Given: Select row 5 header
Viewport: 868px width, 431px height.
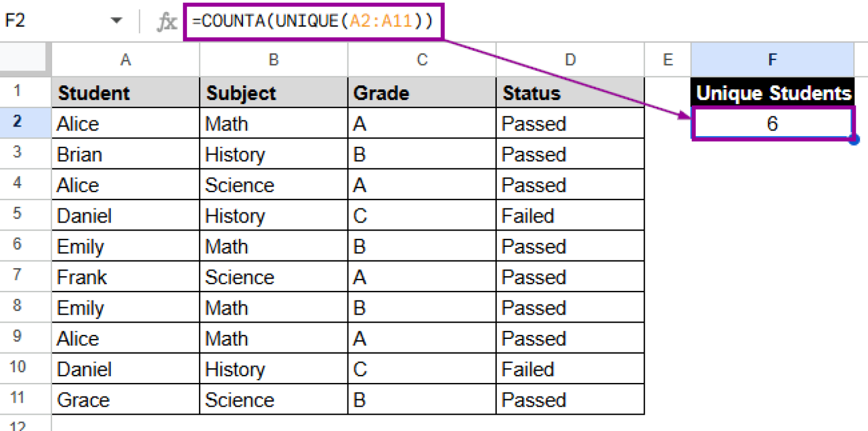Looking at the screenshot, I should tap(18, 215).
